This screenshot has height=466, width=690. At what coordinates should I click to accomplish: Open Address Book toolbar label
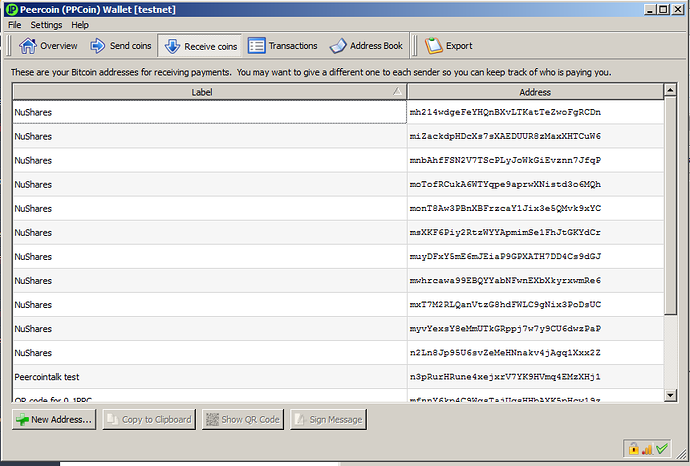coord(376,46)
